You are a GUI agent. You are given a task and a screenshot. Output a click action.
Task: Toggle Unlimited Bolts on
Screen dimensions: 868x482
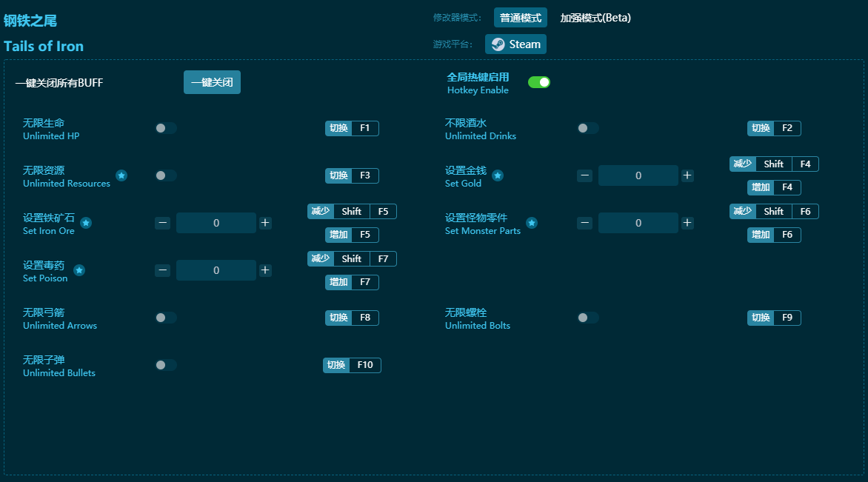tap(588, 318)
